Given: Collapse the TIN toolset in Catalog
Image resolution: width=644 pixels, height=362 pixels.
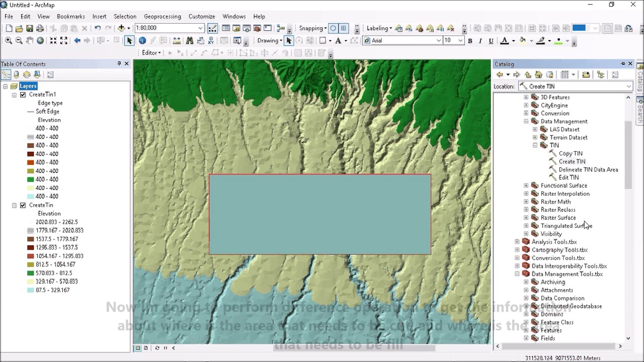Looking at the screenshot, I should (x=535, y=145).
